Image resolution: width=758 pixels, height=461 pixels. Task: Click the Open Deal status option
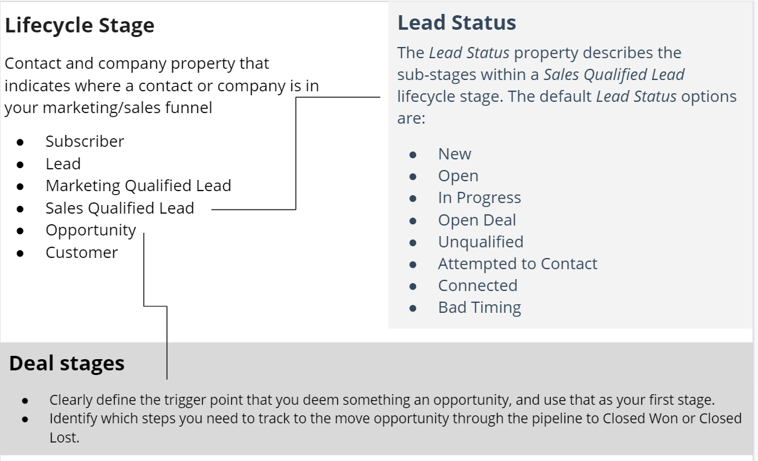(x=477, y=220)
